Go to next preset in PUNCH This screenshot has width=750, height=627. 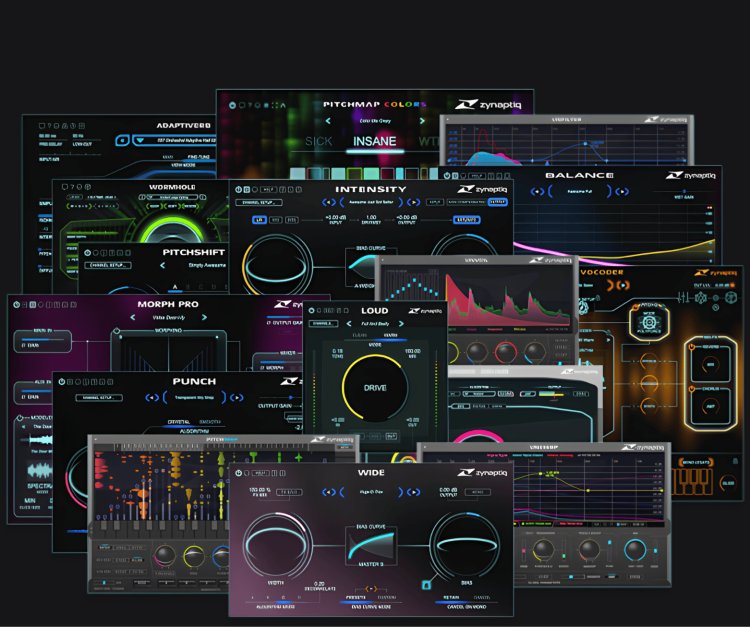[236, 397]
